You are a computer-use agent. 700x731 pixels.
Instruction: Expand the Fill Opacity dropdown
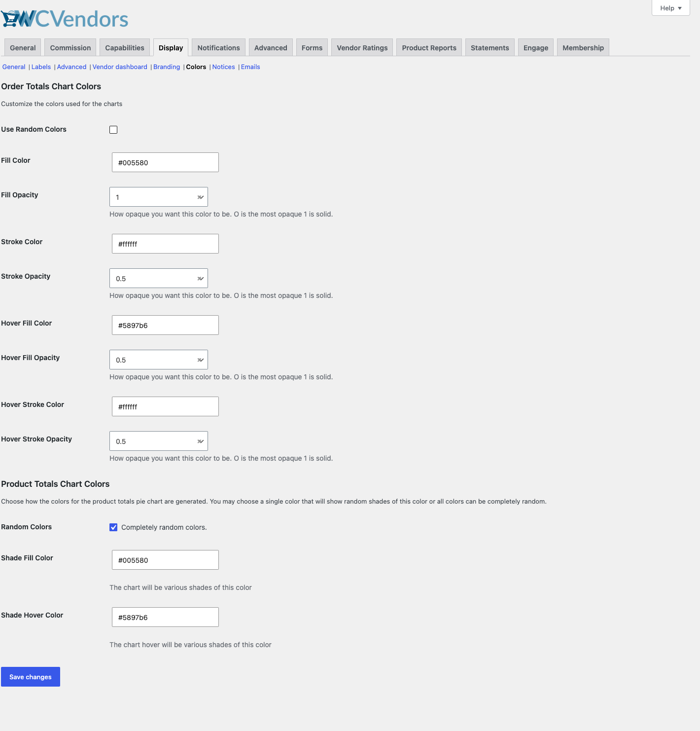click(159, 197)
